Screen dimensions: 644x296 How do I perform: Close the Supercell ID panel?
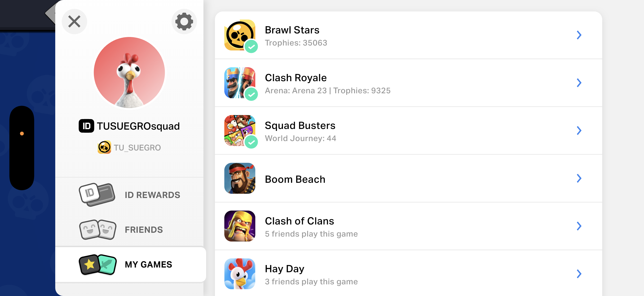pos(74,22)
